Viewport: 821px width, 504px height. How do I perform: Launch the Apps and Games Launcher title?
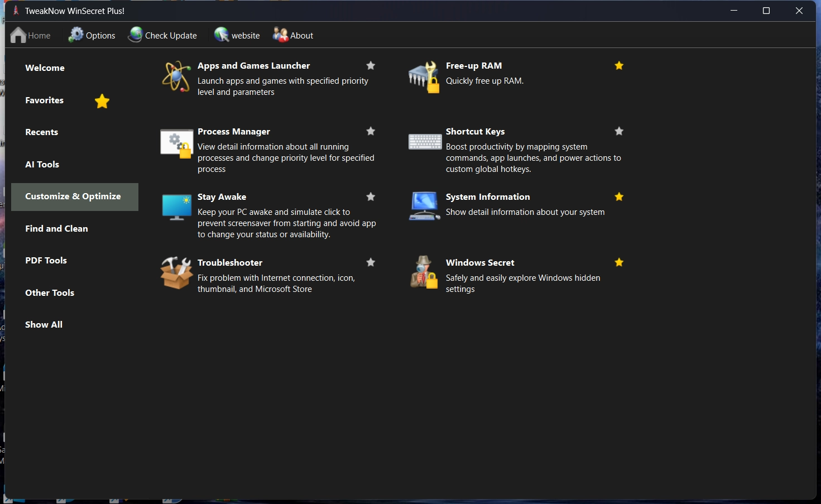[x=253, y=66]
